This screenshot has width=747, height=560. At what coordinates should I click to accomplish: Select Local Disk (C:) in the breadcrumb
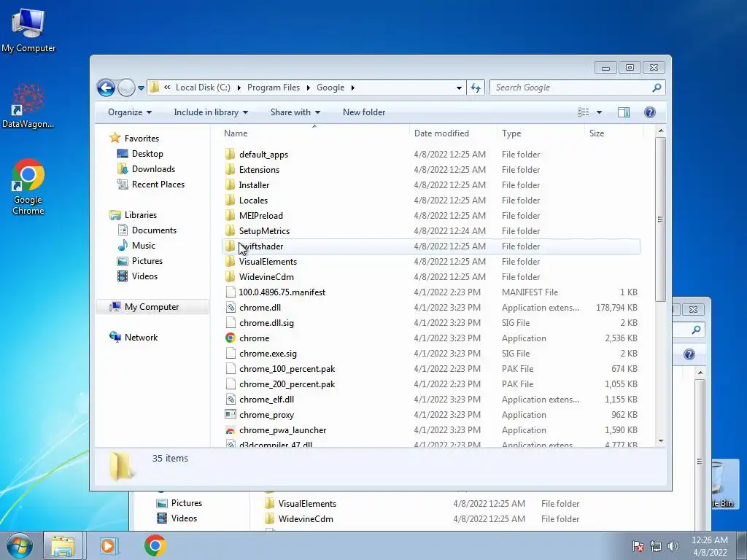(x=203, y=87)
